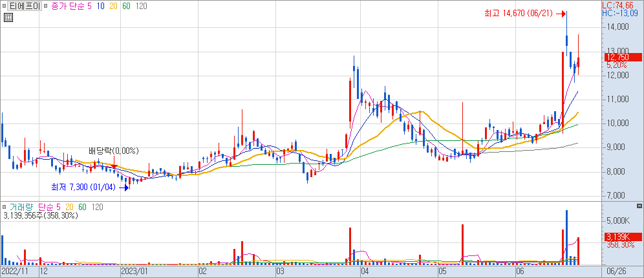Select the price 5-day moving average label
The image size is (644, 278).
(89, 6)
